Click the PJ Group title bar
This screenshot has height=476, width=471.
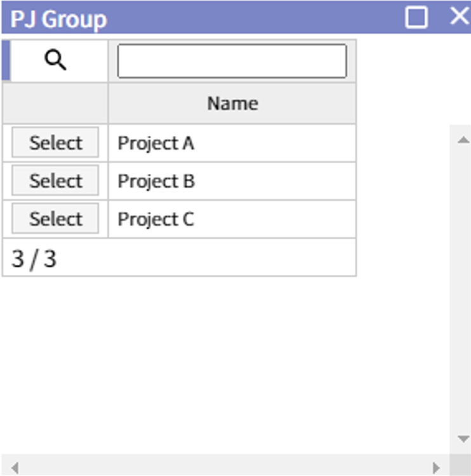pos(222,18)
